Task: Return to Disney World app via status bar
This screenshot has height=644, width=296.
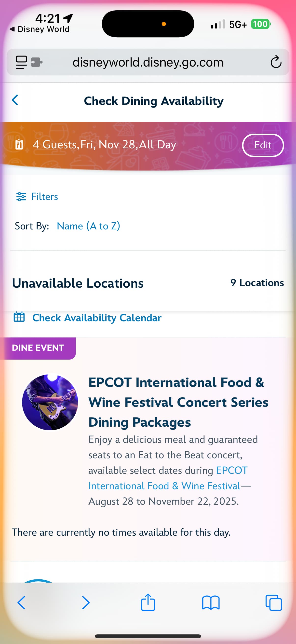Action: click(x=40, y=29)
